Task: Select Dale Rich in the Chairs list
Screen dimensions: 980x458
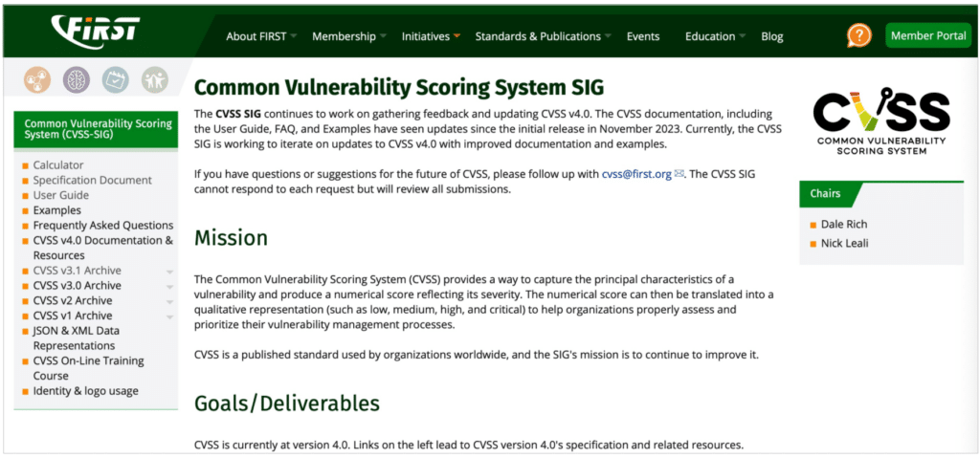Action: pos(844,224)
